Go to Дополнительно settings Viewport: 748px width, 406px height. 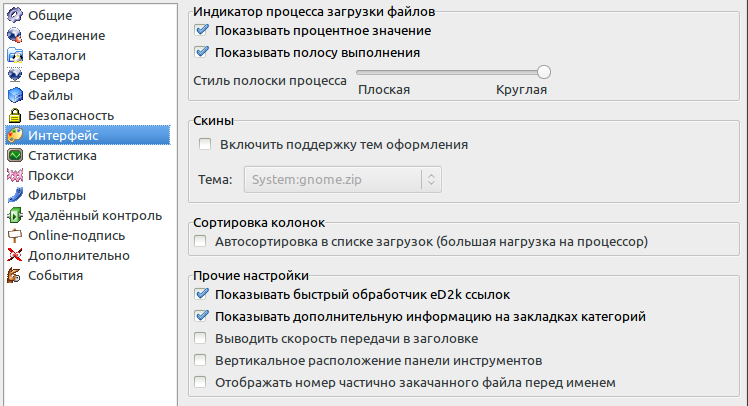point(79,256)
